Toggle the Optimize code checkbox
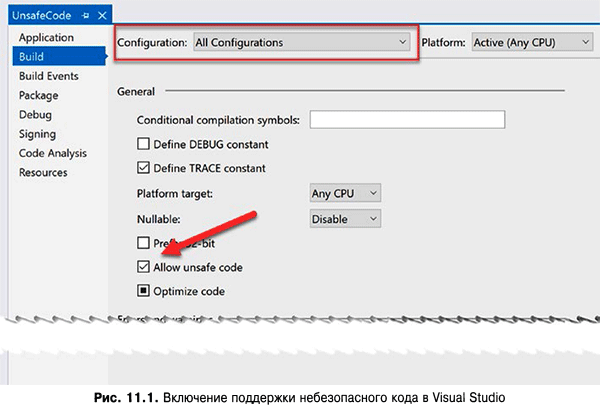This screenshot has height=410, width=600. click(x=143, y=292)
